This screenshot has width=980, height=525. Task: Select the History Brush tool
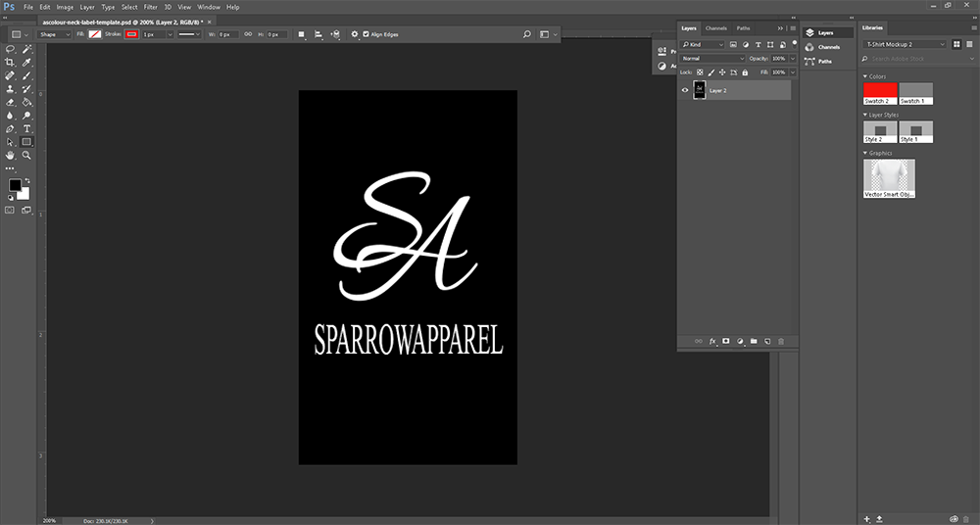click(x=26, y=89)
